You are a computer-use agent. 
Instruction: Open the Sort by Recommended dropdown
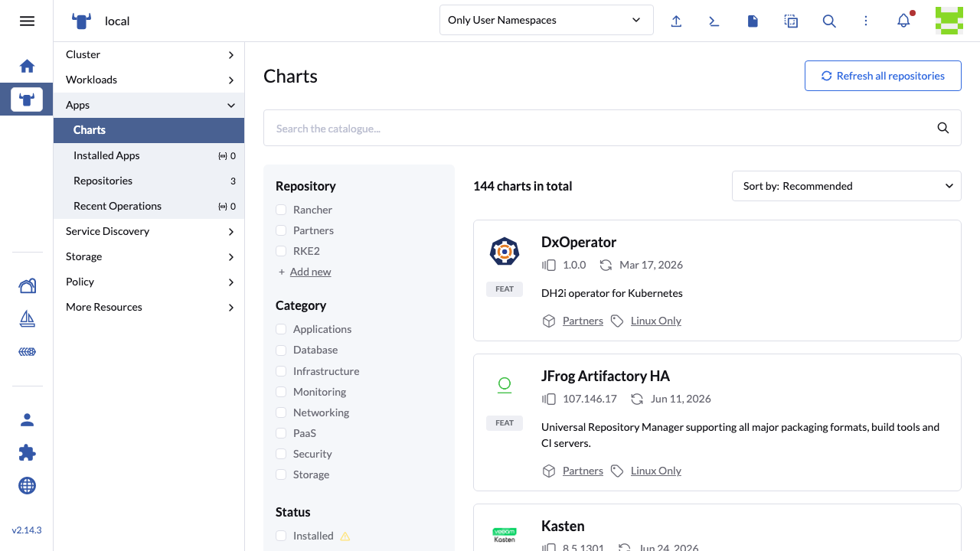tap(846, 186)
